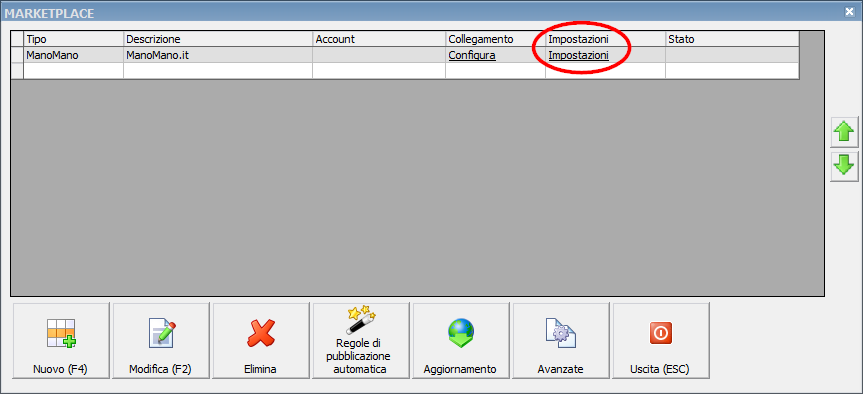The image size is (863, 394).
Task: Move row down with green arrow
Action: pos(844,166)
